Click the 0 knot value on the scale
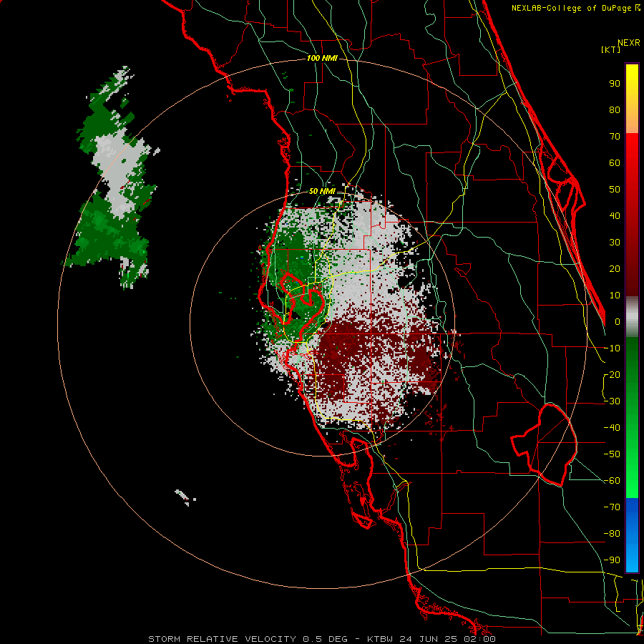Image resolution: width=644 pixels, height=644 pixels. pos(618,322)
